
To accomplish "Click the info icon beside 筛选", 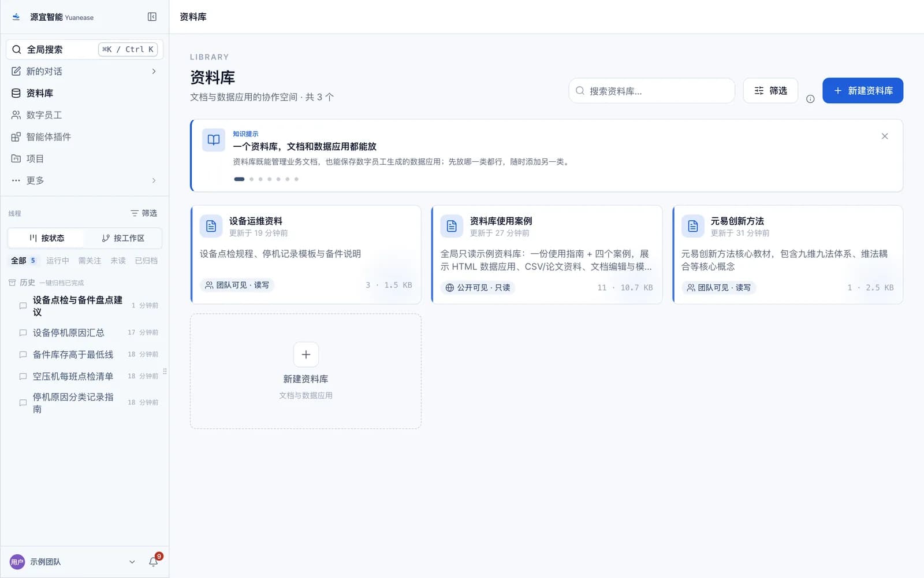I will (810, 99).
